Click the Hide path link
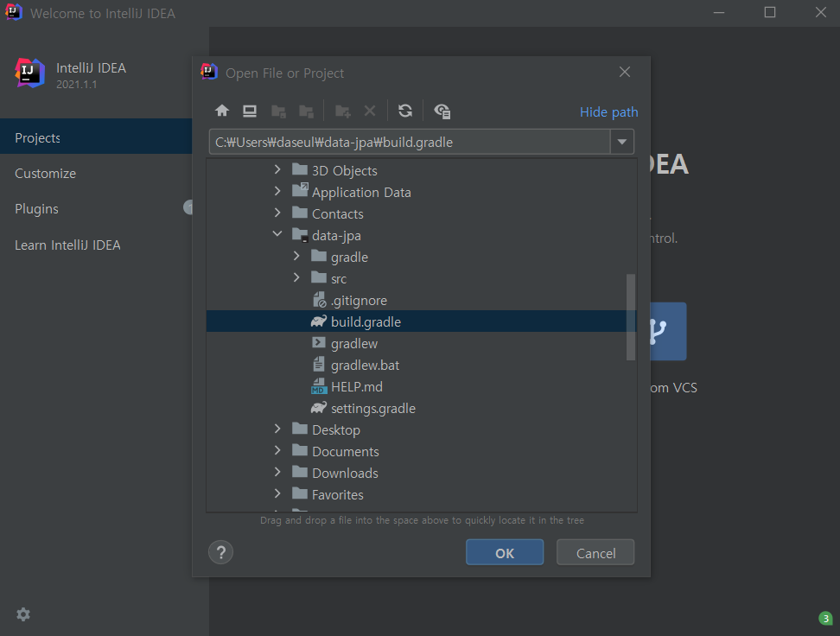 tap(608, 112)
